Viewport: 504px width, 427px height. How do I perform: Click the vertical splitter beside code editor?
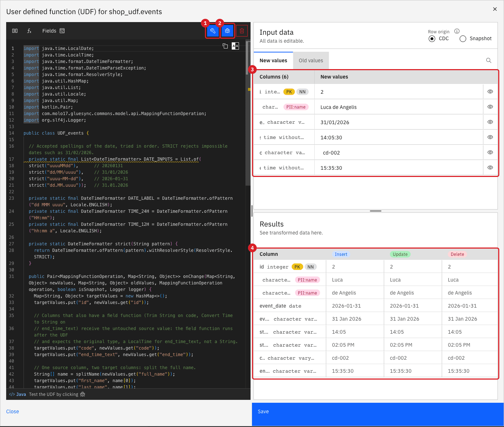point(252,211)
